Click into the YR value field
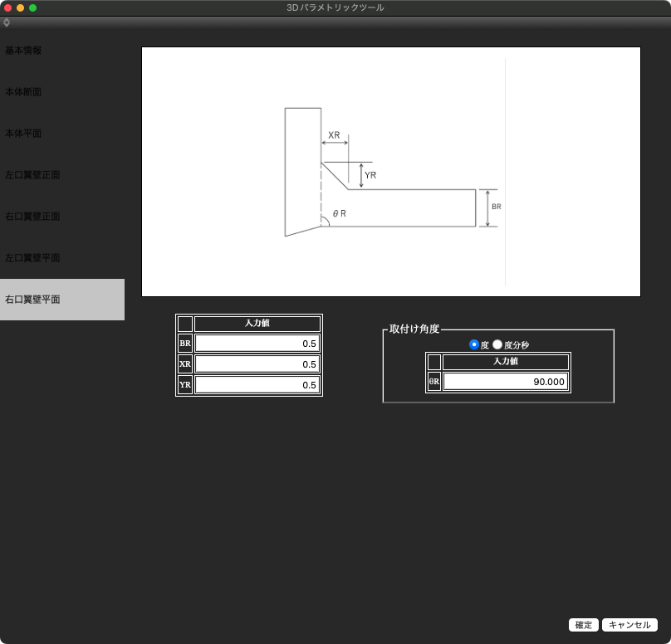This screenshot has height=644, width=671. (257, 385)
